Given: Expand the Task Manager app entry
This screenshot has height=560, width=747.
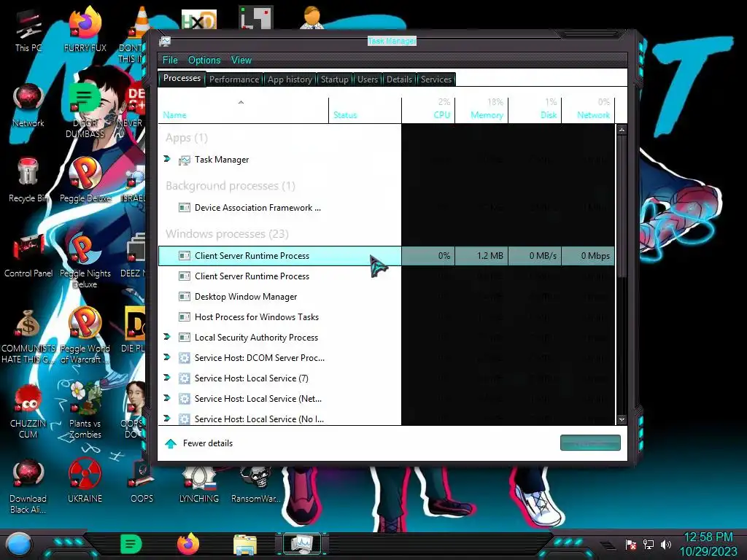Looking at the screenshot, I should pos(167,158).
